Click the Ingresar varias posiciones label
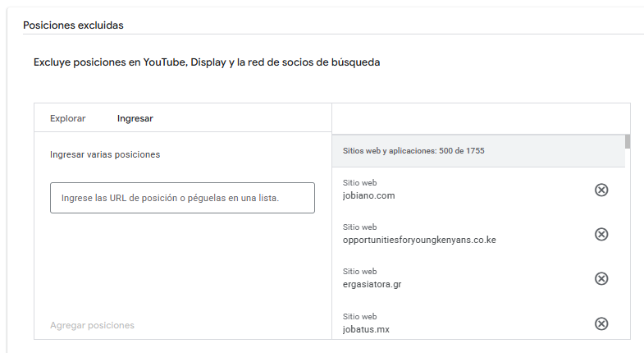The height and width of the screenshot is (353, 644). point(105,154)
